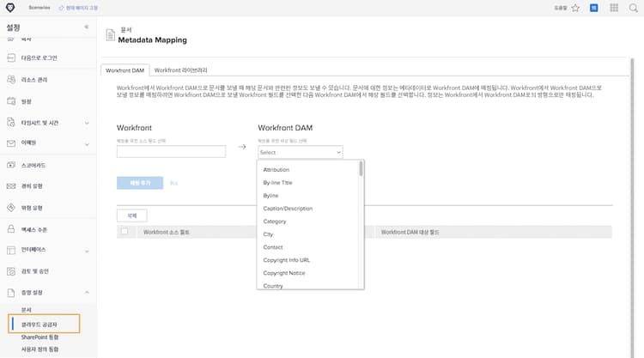Click the '액세스 수준' lock icon
Image resolution: width=644 pixels, height=358 pixels.
[11, 229]
